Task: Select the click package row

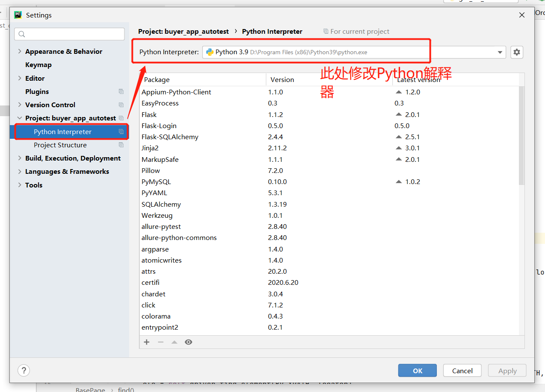Action: point(329,305)
